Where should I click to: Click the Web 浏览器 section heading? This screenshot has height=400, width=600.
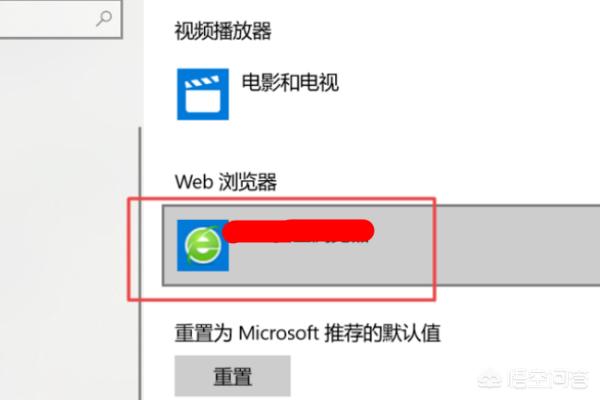(226, 182)
